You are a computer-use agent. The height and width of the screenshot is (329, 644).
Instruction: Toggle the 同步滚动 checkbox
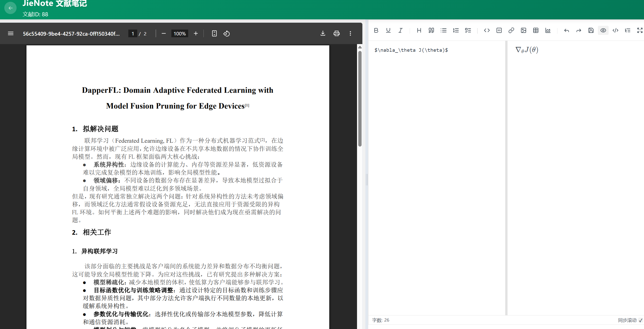(640, 320)
